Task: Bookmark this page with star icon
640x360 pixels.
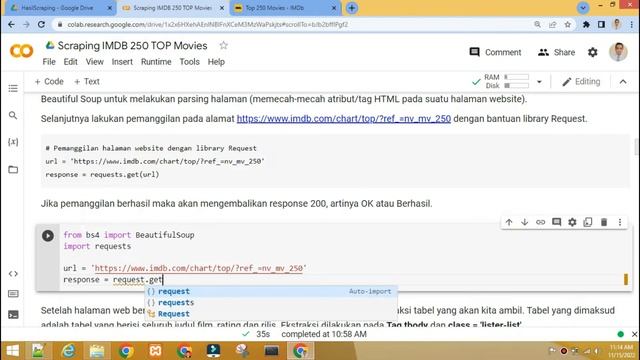Action: tap(567, 24)
